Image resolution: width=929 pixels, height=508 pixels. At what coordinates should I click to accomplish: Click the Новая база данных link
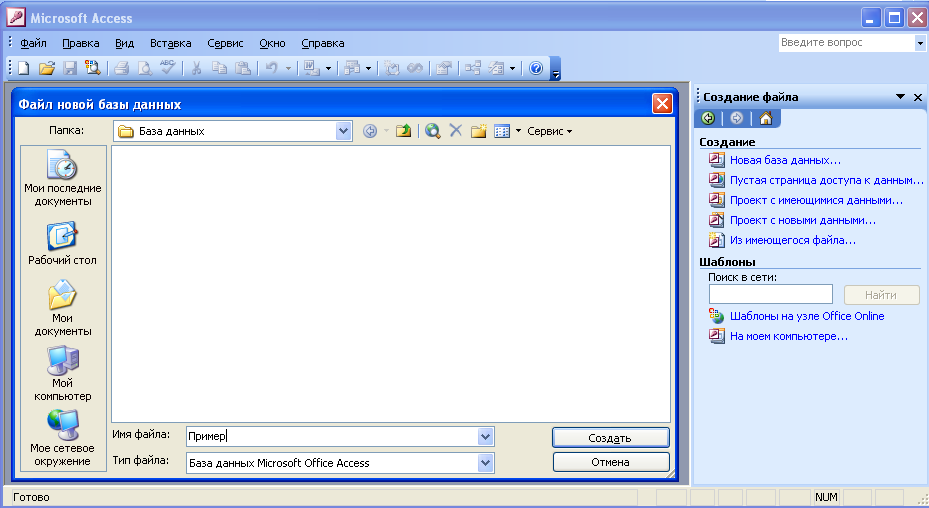pyautogui.click(x=785, y=160)
